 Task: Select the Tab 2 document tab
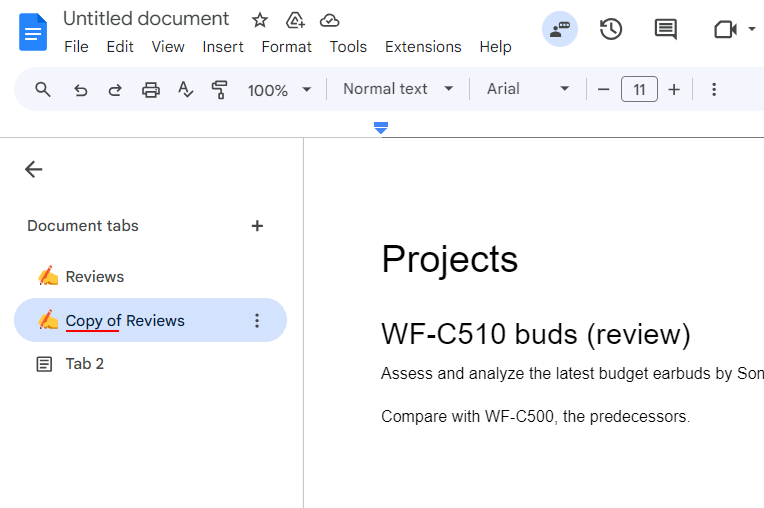point(85,364)
